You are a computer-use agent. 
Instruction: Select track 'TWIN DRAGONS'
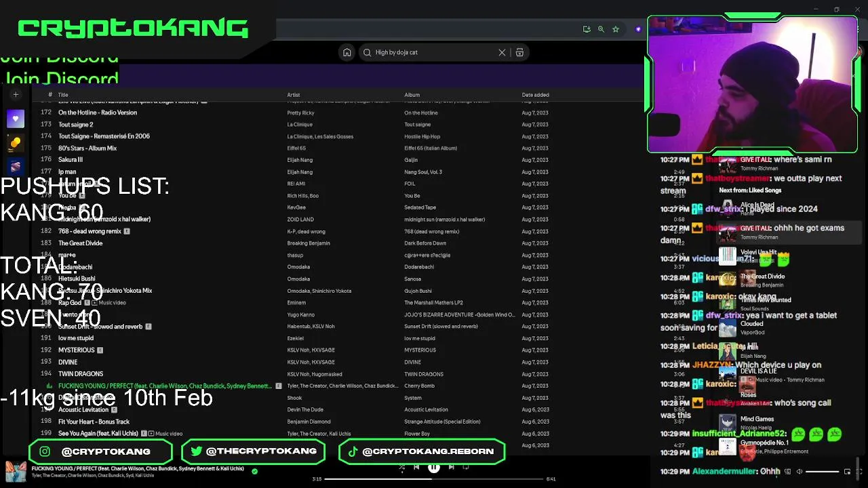(x=81, y=374)
